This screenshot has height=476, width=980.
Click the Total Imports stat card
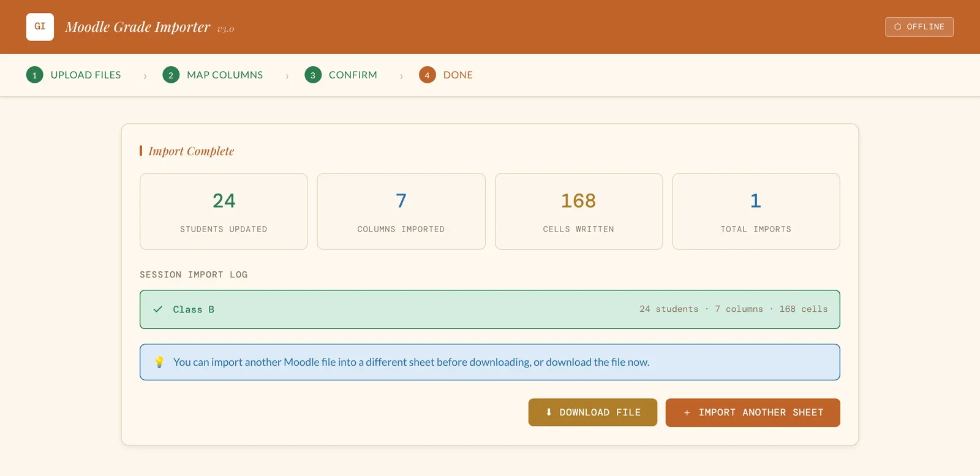[756, 211]
